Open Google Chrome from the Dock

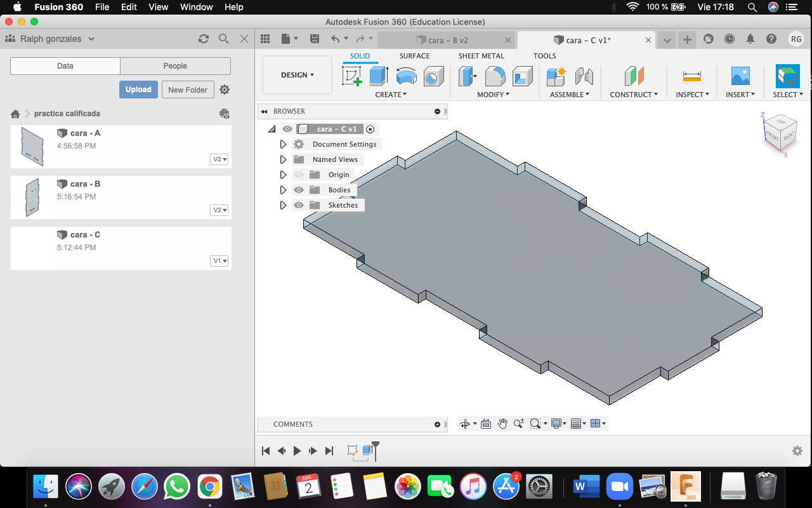[x=209, y=487]
